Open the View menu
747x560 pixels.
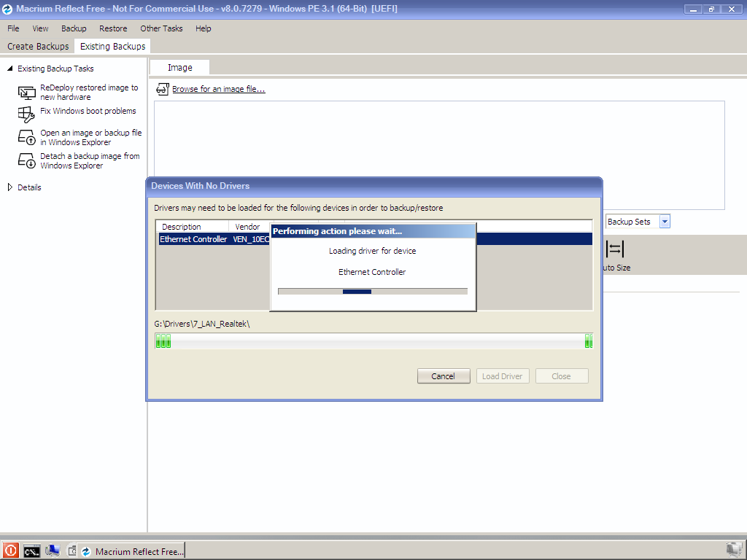[x=40, y=28]
